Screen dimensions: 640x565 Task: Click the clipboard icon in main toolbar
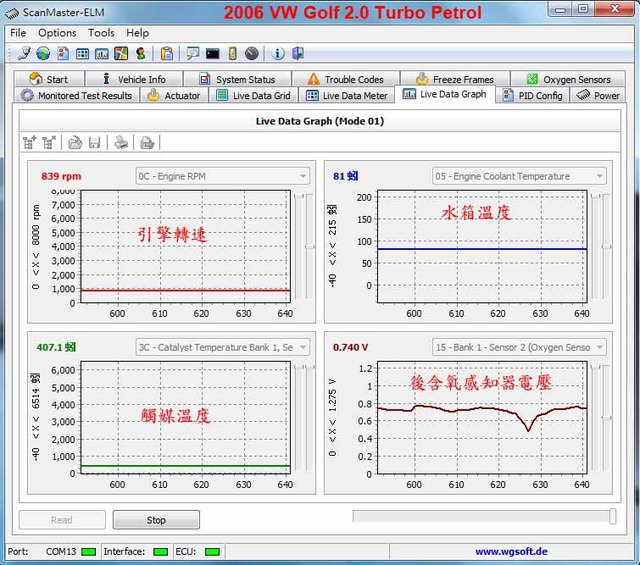click(167, 53)
